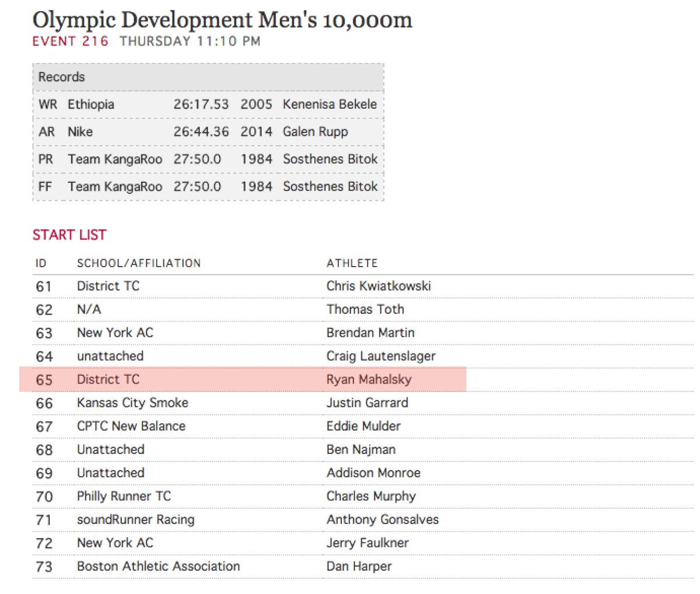700x594 pixels.
Task: Click the year 2005 in the WR row
Action: tap(256, 104)
